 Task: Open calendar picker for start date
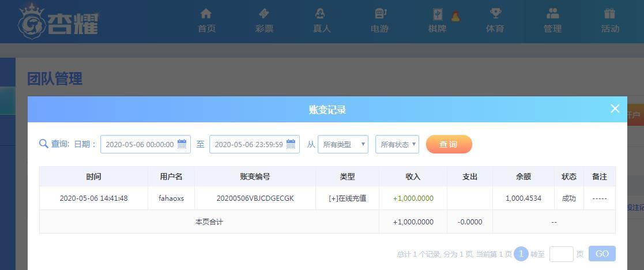(x=182, y=144)
